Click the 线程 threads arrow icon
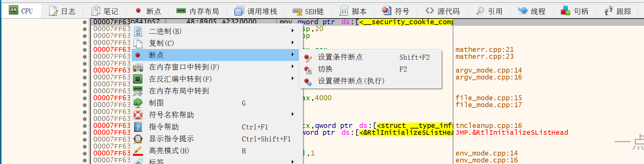 tap(523, 11)
